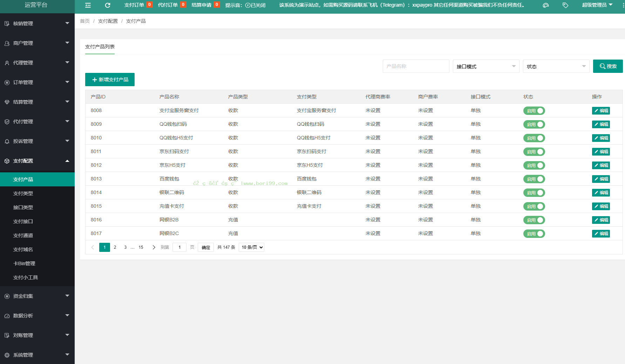Go to the next page using the arrow
Image resolution: width=625 pixels, height=364 pixels.
click(154, 247)
